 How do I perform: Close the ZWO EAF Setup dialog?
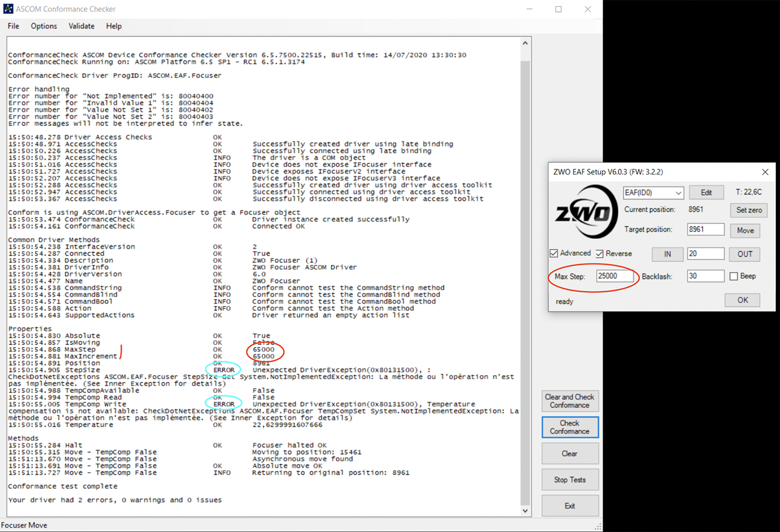pyautogui.click(x=765, y=172)
